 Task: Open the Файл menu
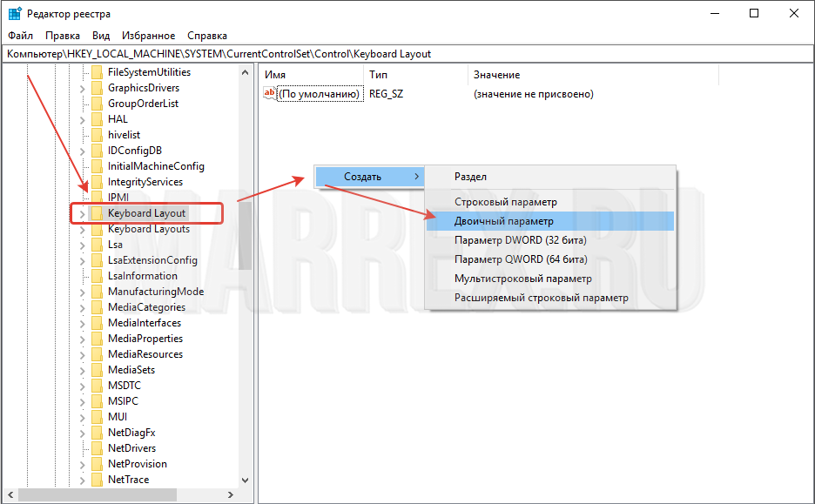pyautogui.click(x=20, y=36)
